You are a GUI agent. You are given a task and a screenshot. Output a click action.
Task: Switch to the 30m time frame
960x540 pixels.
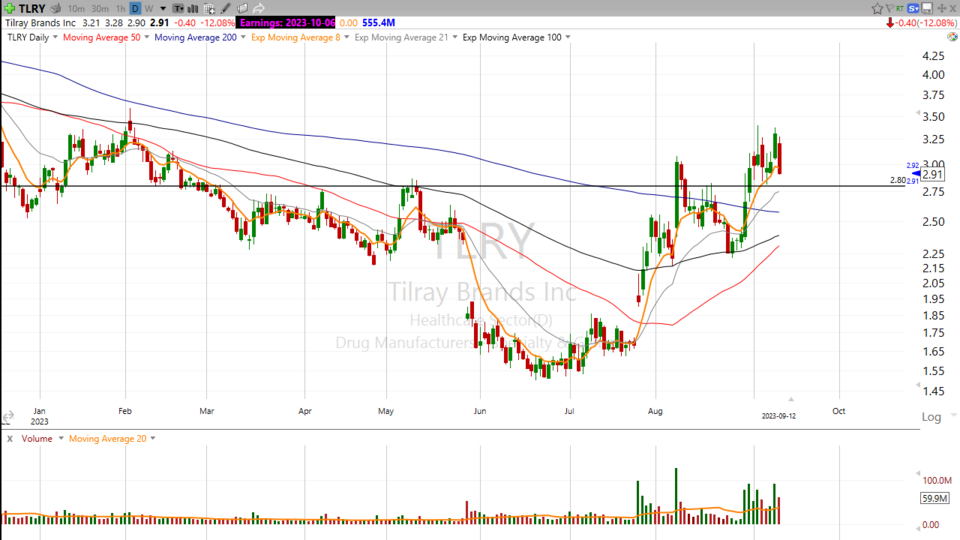pos(100,9)
